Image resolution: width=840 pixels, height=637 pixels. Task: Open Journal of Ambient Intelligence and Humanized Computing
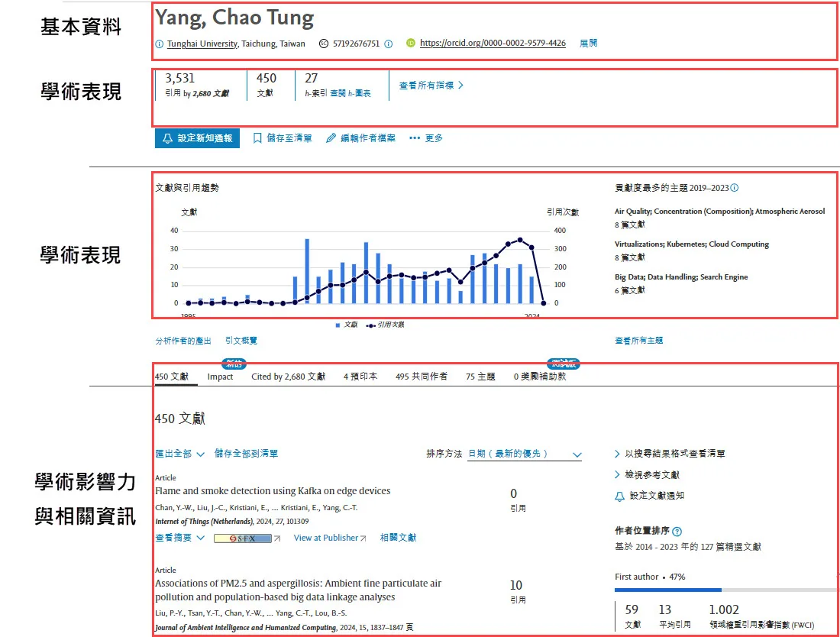pos(246,627)
